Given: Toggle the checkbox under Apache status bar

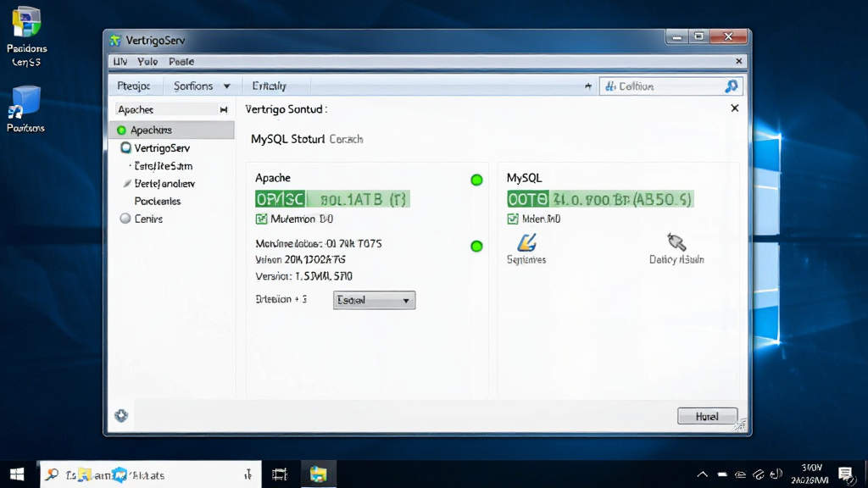Looking at the screenshot, I should 261,219.
